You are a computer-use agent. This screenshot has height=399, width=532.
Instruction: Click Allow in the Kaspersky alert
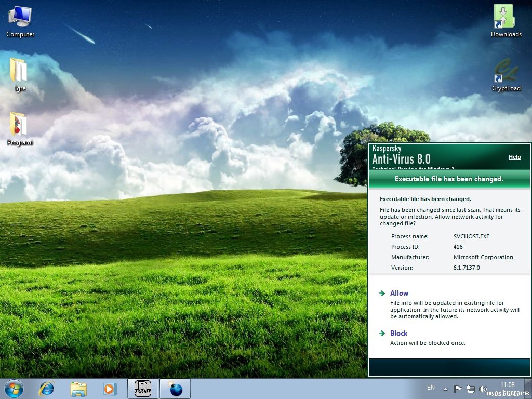click(399, 293)
